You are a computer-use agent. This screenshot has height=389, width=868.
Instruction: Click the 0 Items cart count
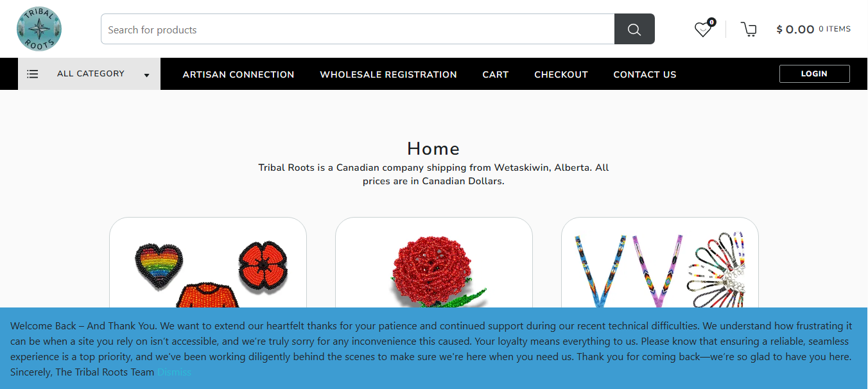(835, 29)
